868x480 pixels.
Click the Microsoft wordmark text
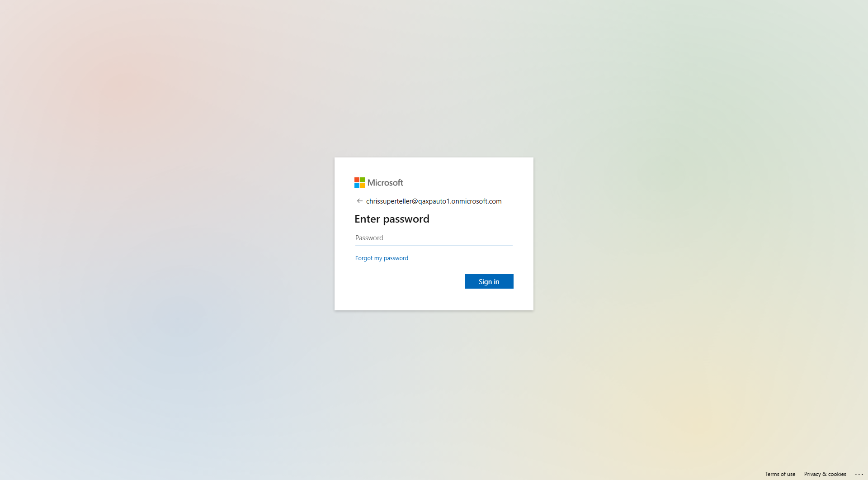pos(385,183)
